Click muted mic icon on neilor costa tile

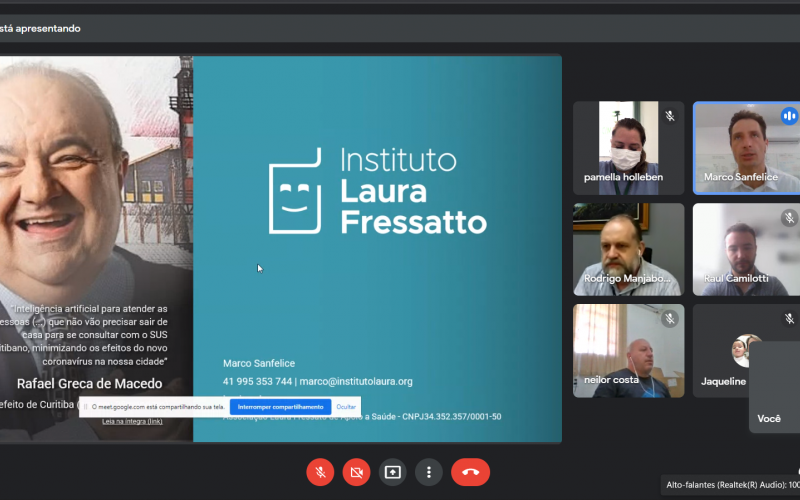[x=670, y=319]
